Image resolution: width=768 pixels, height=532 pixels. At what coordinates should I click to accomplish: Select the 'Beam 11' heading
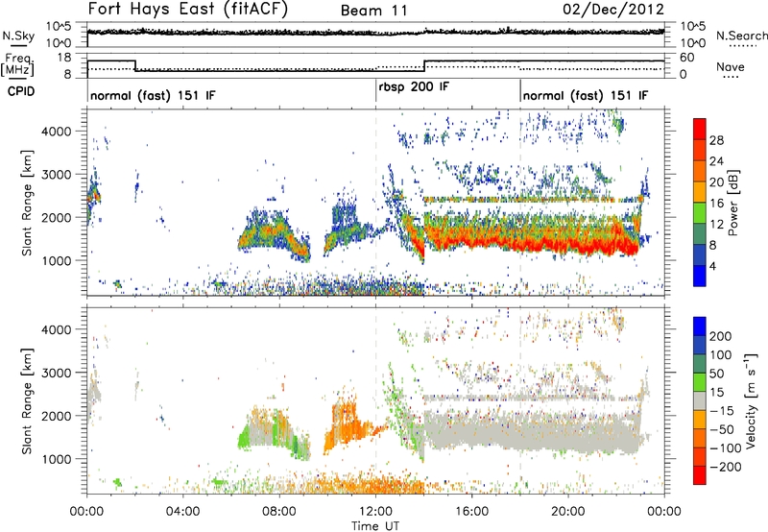[x=373, y=11]
